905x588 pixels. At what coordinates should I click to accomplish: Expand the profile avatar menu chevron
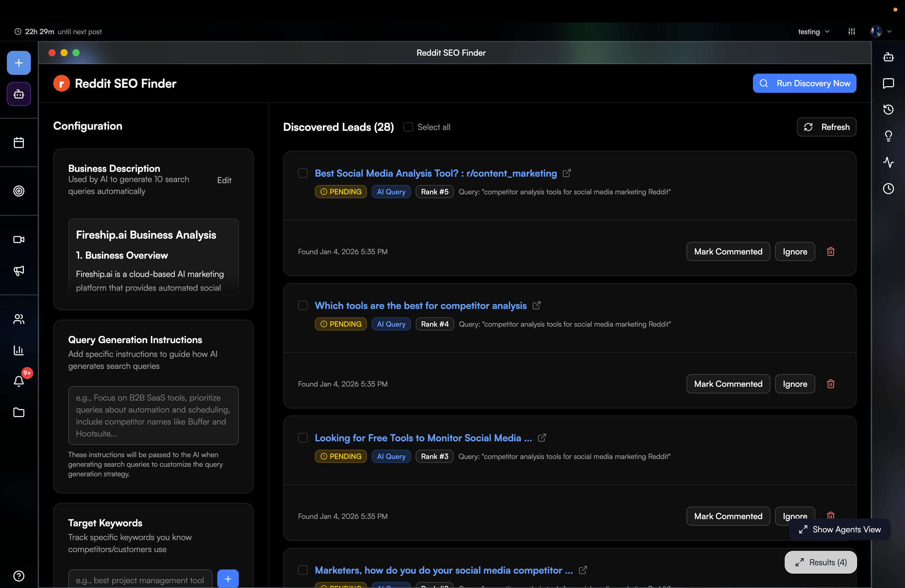point(889,31)
